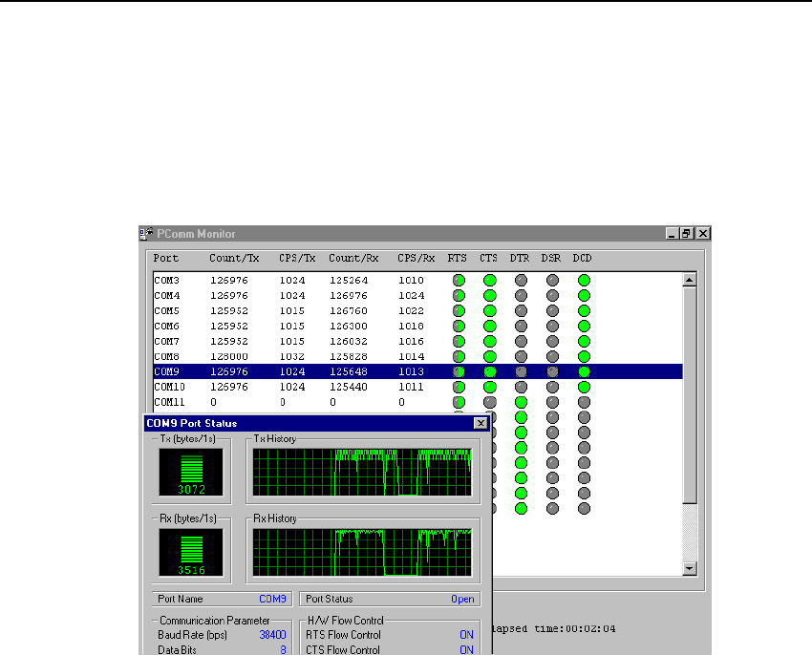Click the COM5 DTR gray indicator
The image size is (812, 655).
(521, 310)
